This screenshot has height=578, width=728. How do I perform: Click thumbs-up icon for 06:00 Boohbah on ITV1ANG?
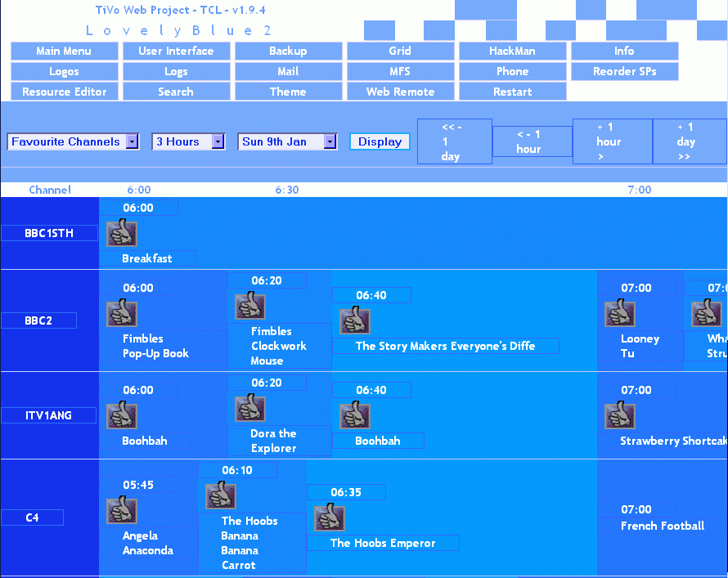(122, 415)
